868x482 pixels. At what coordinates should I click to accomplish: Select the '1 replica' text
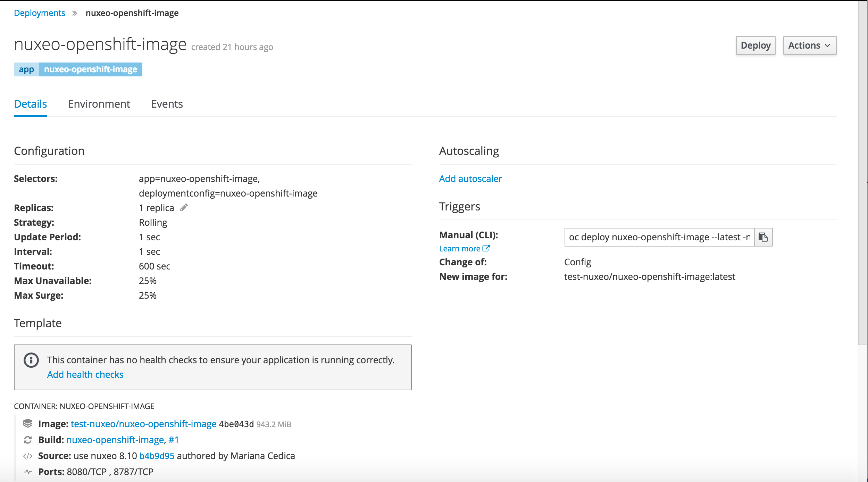[157, 208]
